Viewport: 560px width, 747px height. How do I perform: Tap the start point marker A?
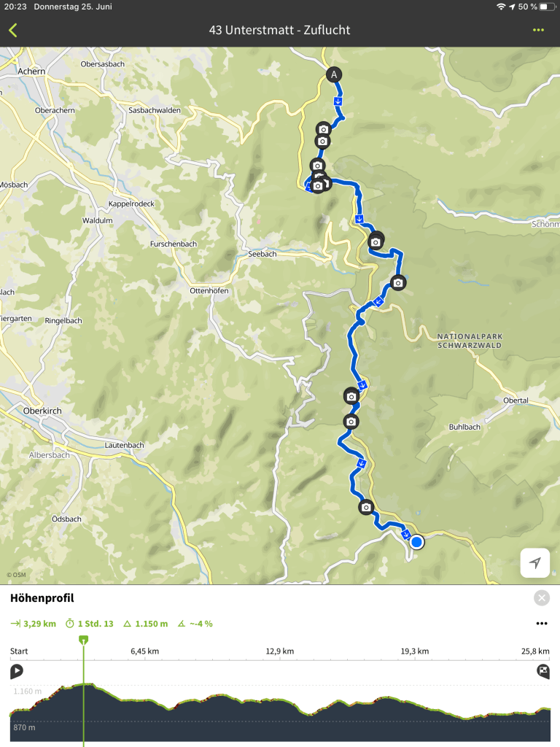pyautogui.click(x=334, y=74)
